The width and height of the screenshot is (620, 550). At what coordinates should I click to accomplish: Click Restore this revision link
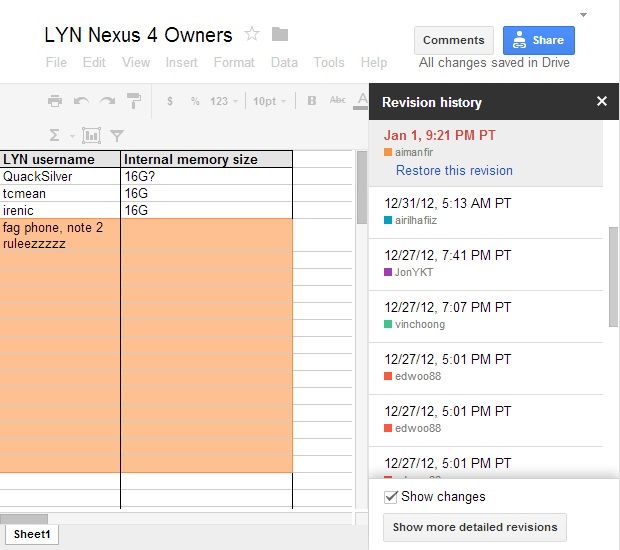(x=454, y=171)
